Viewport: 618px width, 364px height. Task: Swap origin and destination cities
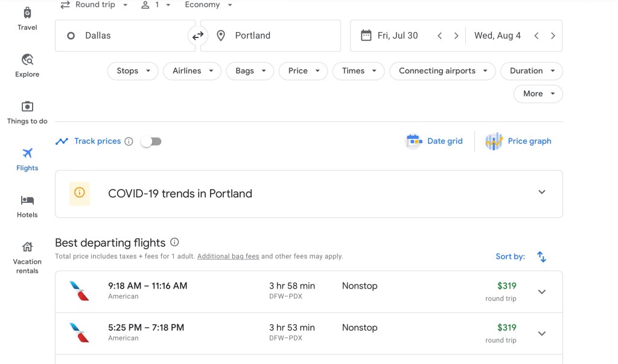[198, 36]
